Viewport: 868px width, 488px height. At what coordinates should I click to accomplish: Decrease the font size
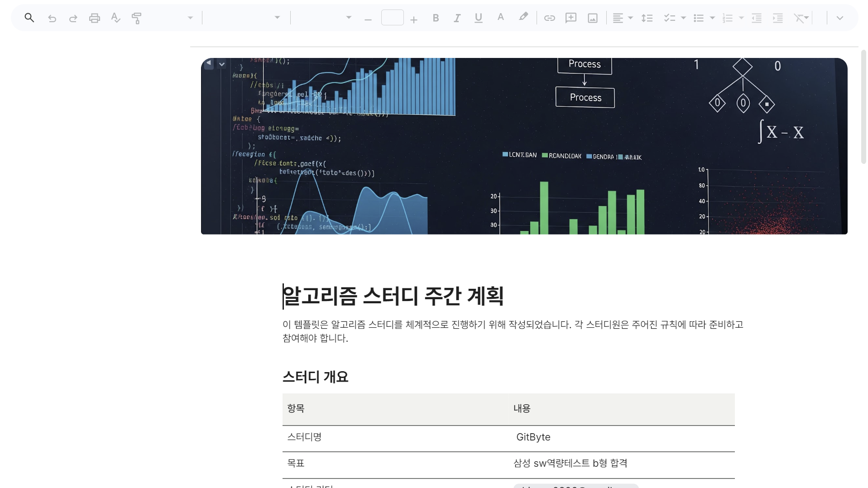click(368, 19)
